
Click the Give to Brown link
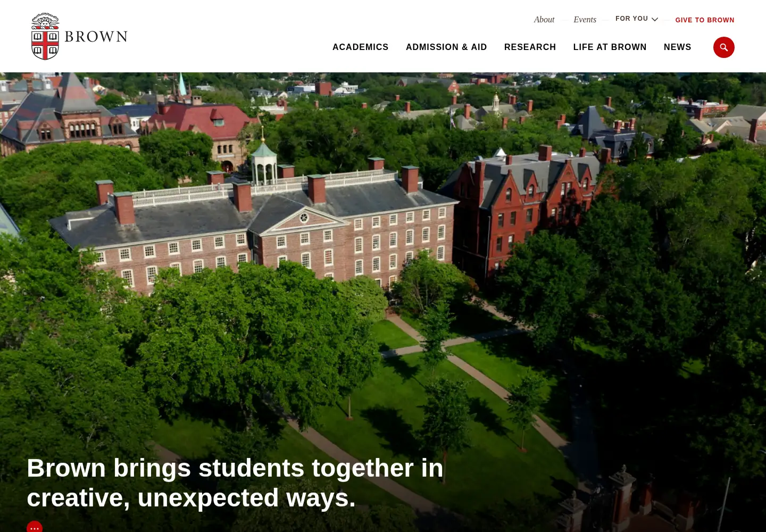coord(705,20)
